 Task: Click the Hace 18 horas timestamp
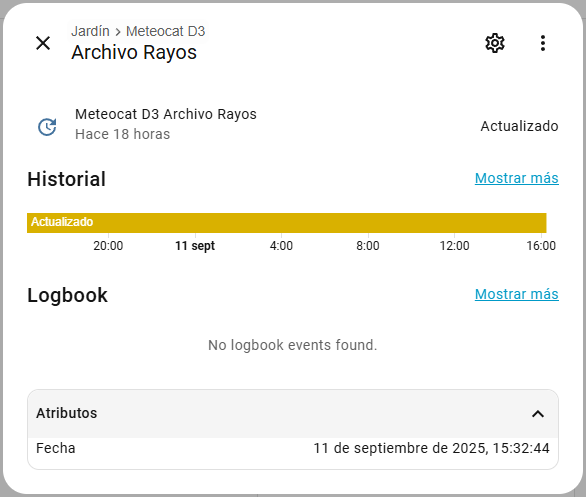click(122, 134)
